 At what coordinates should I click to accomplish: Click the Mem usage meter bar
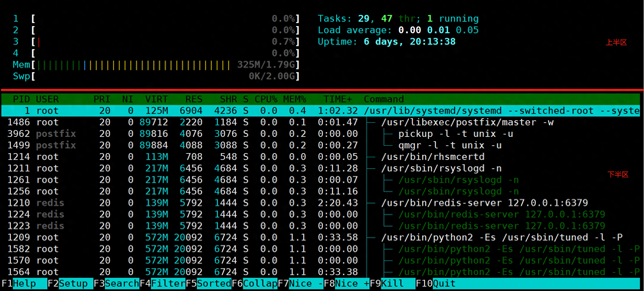(x=156, y=65)
